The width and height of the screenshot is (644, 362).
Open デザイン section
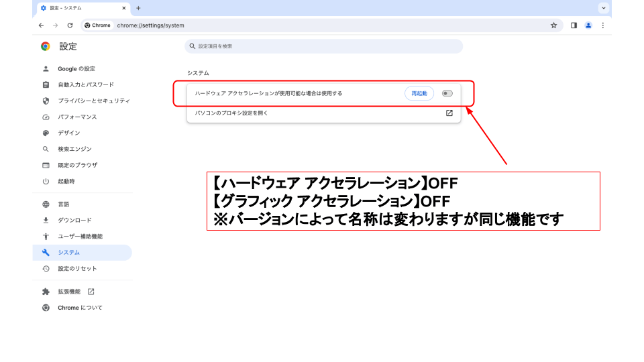(69, 133)
